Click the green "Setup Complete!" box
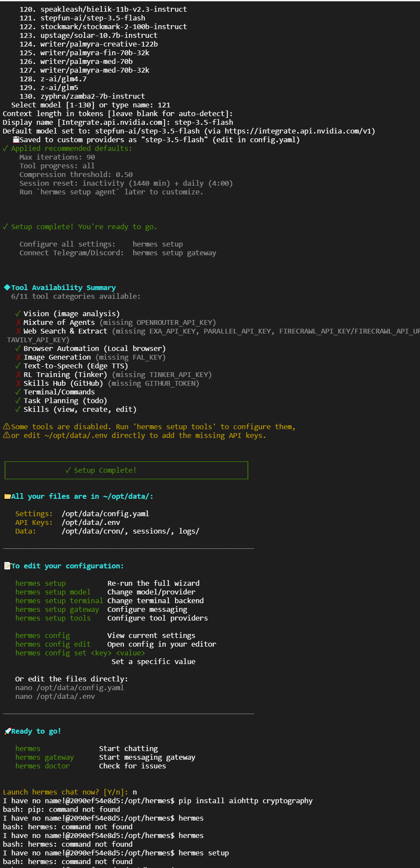Image resolution: width=420 pixels, height=868 pixels. (x=126, y=470)
